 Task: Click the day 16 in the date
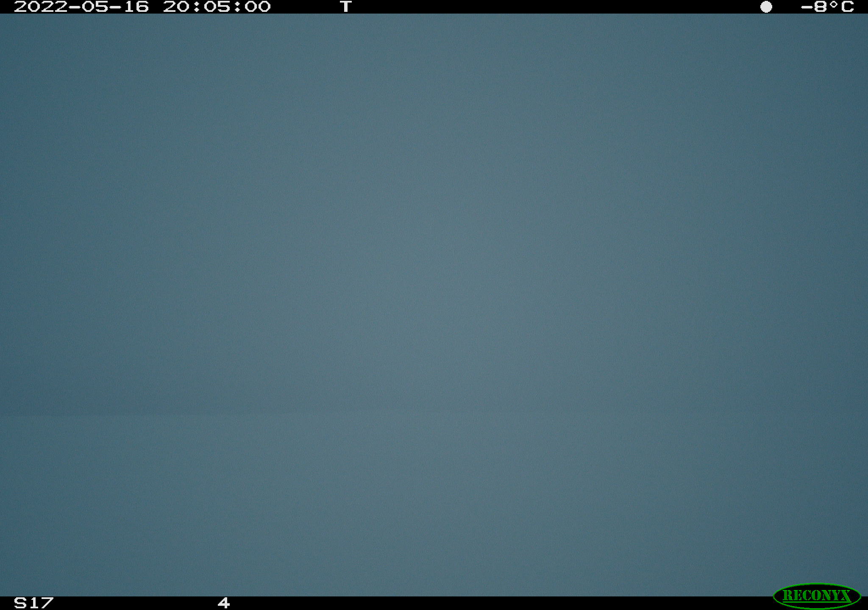click(136, 6)
